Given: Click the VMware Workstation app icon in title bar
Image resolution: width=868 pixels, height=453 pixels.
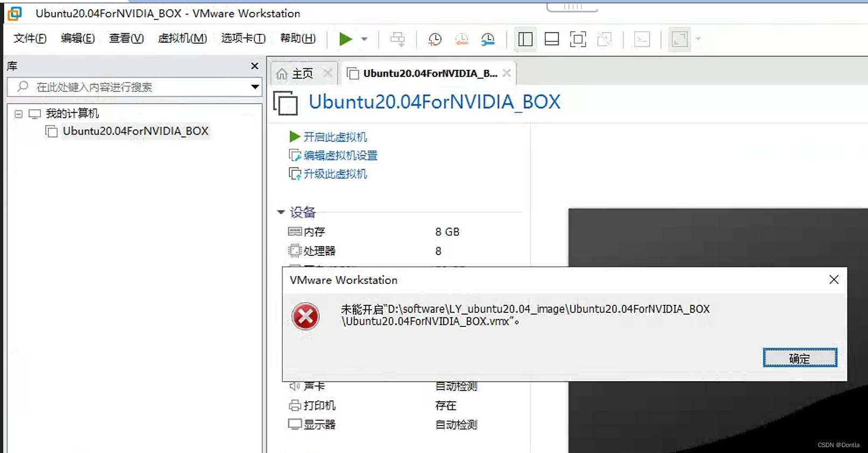Looking at the screenshot, I should (15, 13).
